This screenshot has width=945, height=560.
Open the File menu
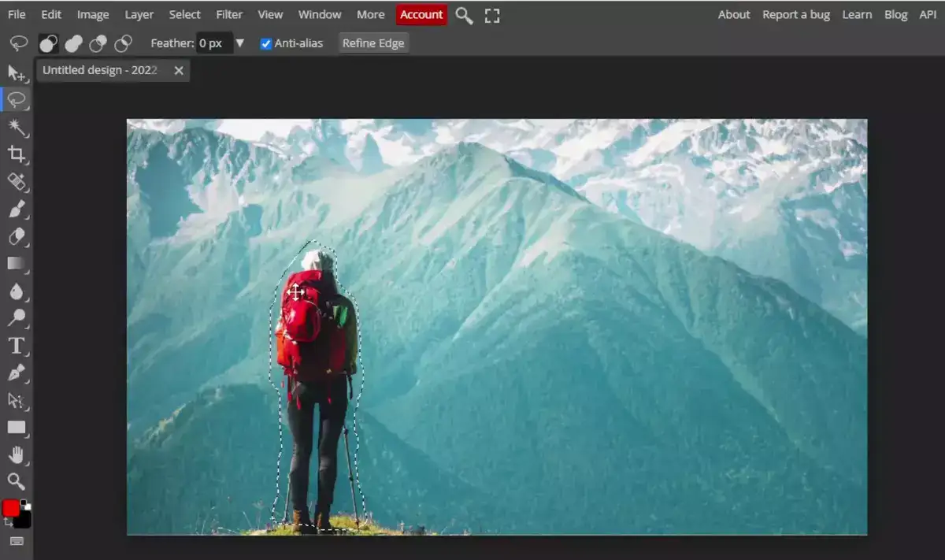click(17, 14)
